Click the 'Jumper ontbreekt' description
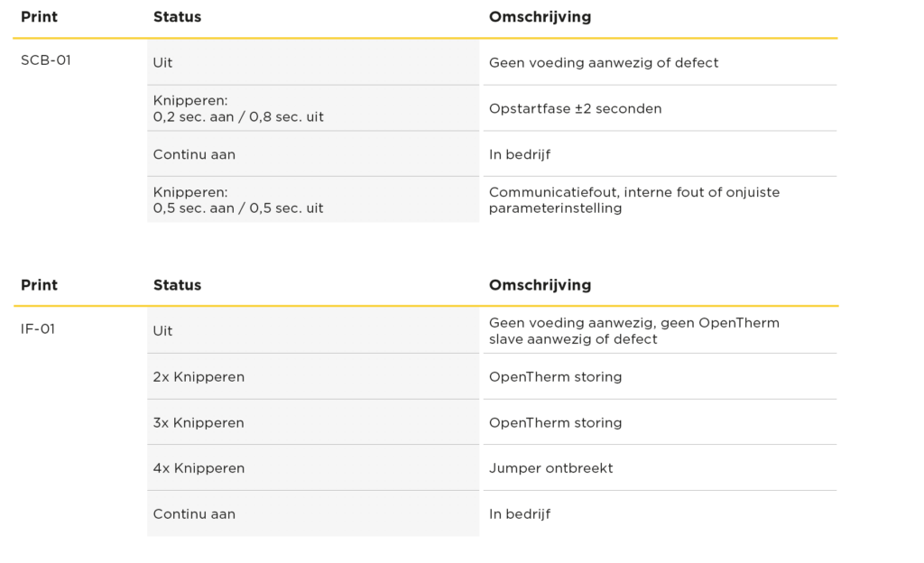 (x=551, y=468)
